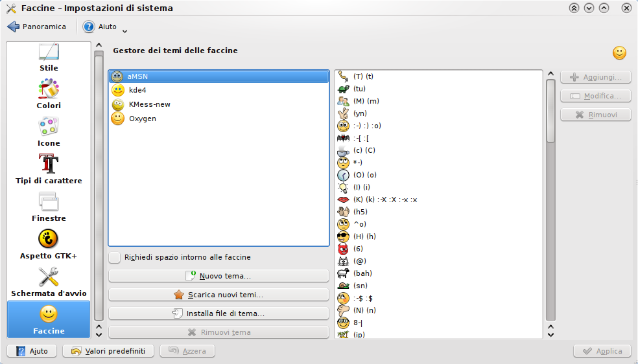Screen dimensions: 638x364
Task: Click the Modifica emoticon button
Action: pos(596,96)
